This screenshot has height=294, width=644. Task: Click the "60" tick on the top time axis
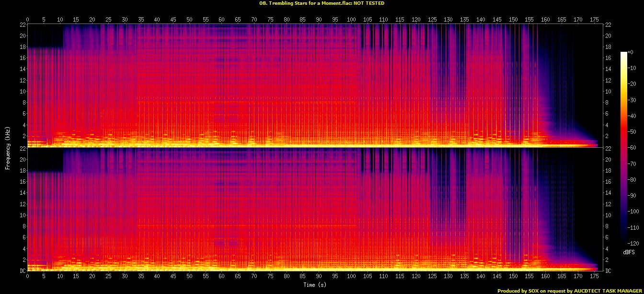tap(222, 19)
